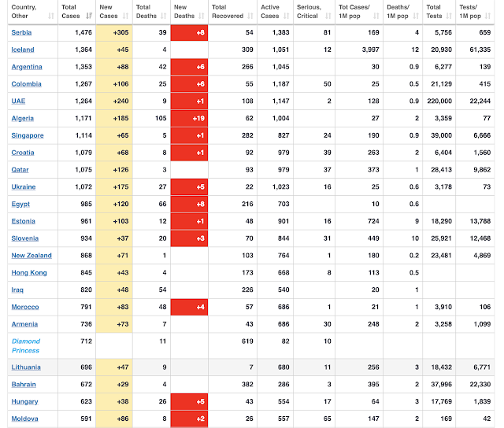Open the Ukraine country link
This screenshot has width=504, height=428.
pos(24,187)
